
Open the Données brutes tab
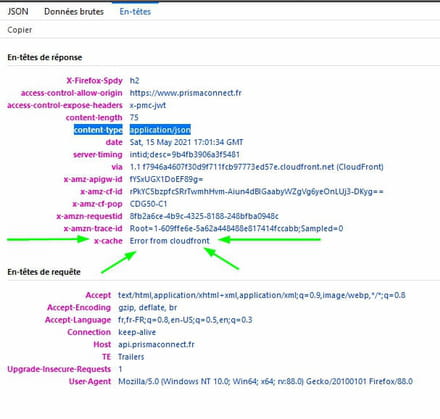tap(74, 12)
